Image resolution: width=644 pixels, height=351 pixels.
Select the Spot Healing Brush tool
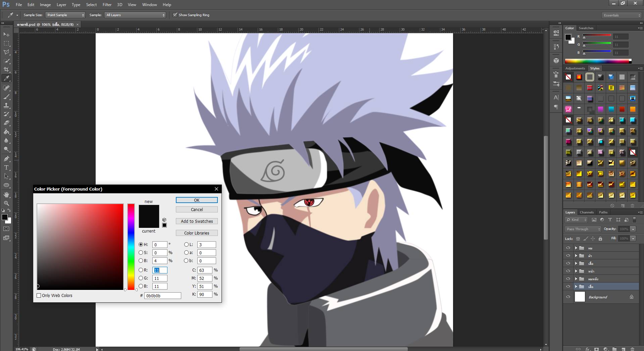6,88
